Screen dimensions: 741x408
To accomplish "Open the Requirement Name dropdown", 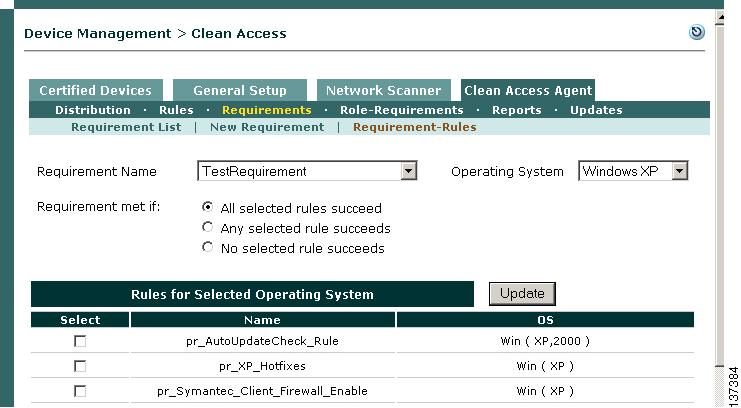I will coord(408,172).
